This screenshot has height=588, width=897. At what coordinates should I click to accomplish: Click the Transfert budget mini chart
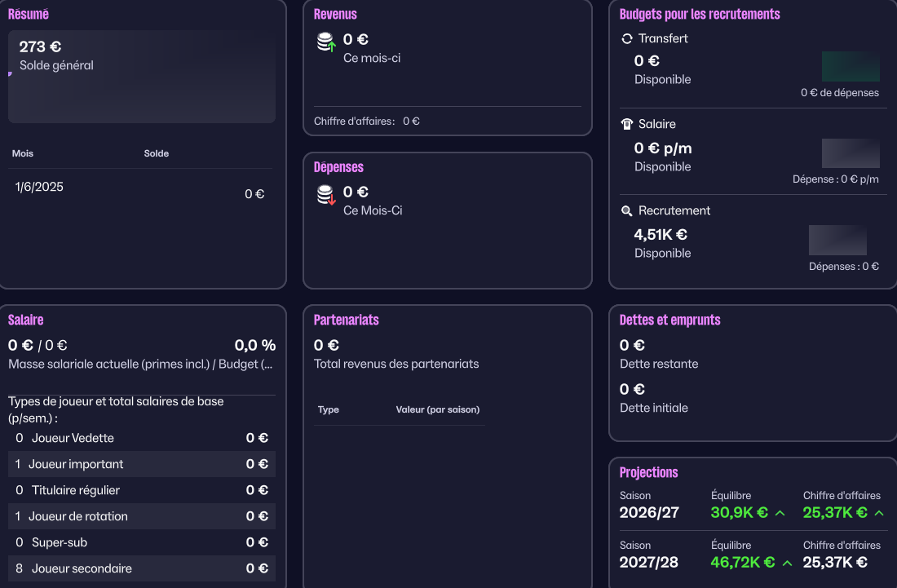pos(851,66)
